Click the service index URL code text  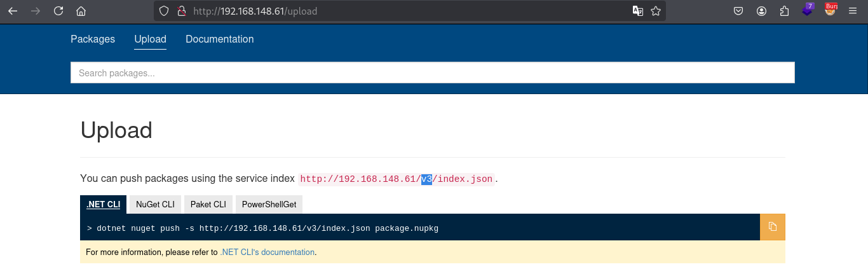pyautogui.click(x=397, y=179)
